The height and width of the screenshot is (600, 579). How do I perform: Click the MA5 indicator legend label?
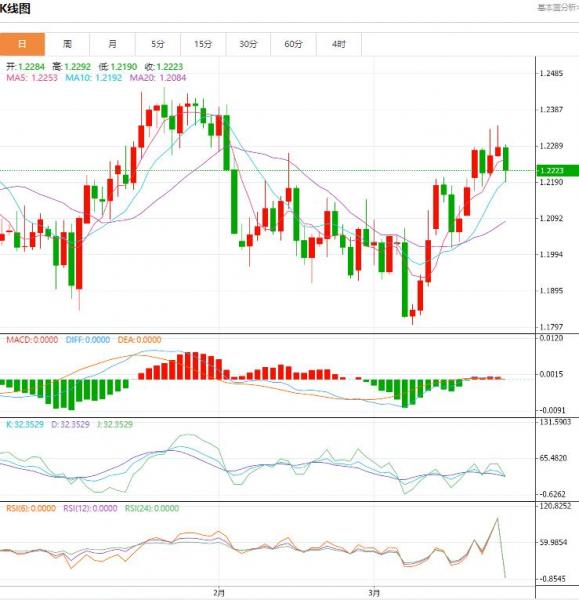[x=32, y=78]
